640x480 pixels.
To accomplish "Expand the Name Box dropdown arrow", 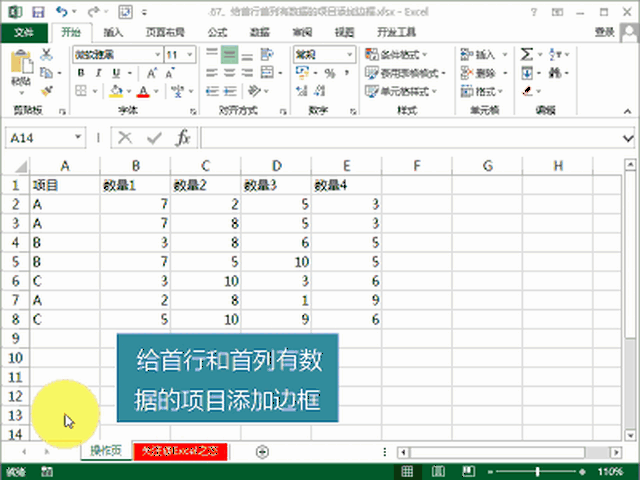I will [x=78, y=138].
